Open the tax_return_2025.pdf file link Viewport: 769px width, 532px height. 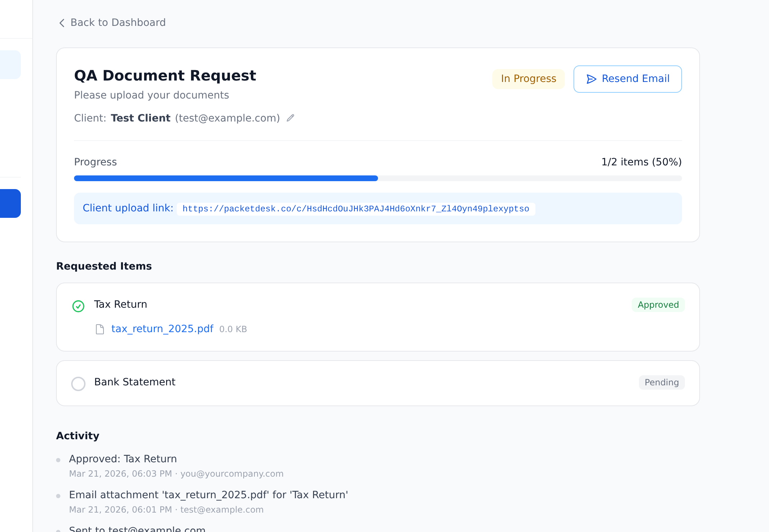(162, 329)
